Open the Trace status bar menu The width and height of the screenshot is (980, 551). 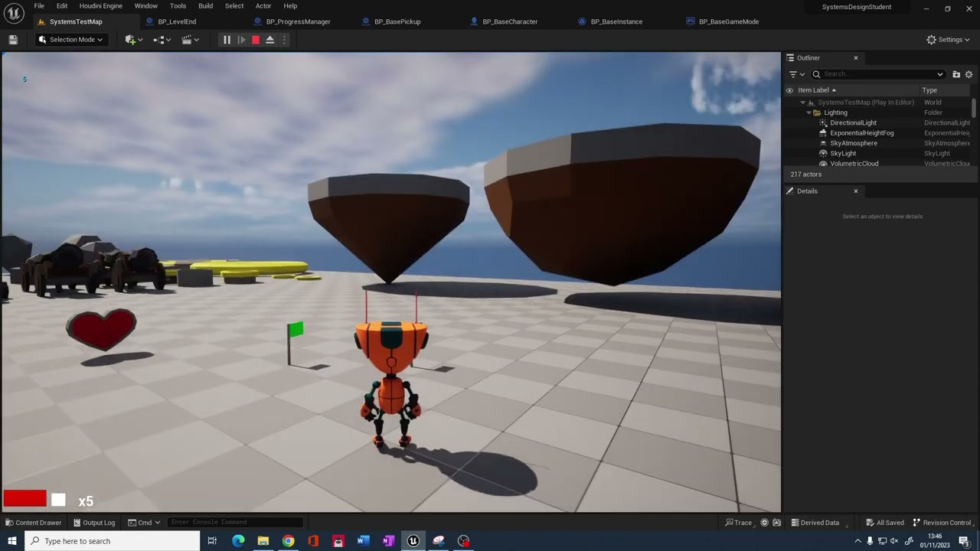[x=739, y=523]
